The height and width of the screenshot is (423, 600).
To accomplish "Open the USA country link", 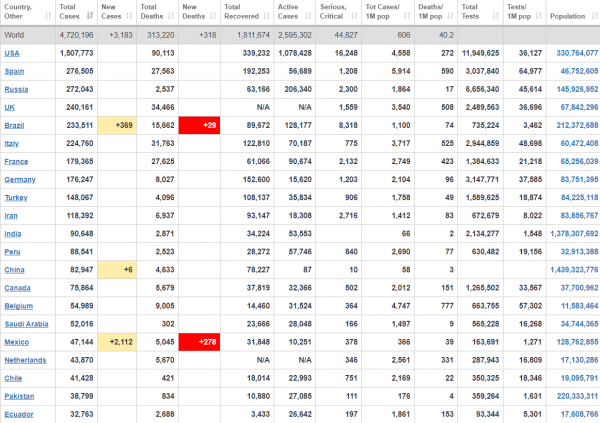I will (12, 53).
